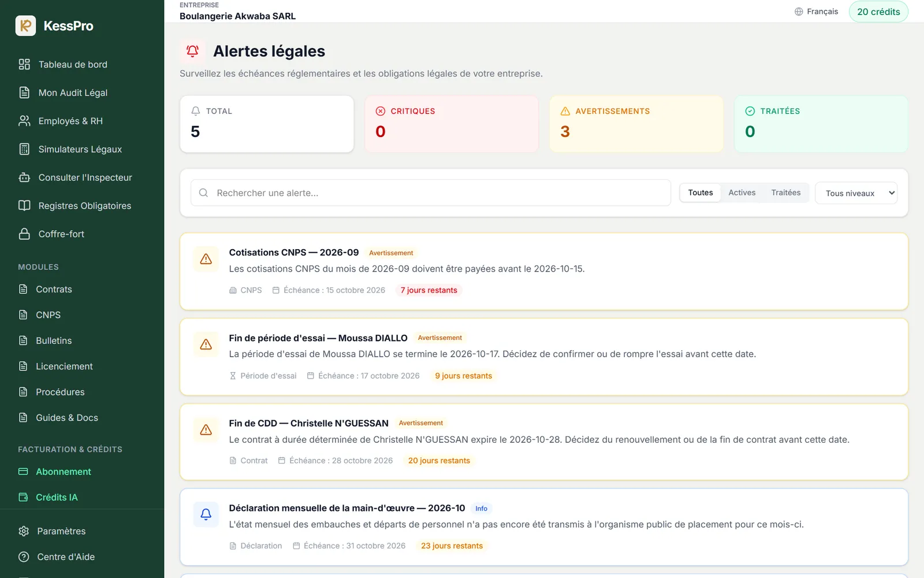Click the Avertissements summary card
This screenshot has width=924, height=578.
(x=636, y=124)
